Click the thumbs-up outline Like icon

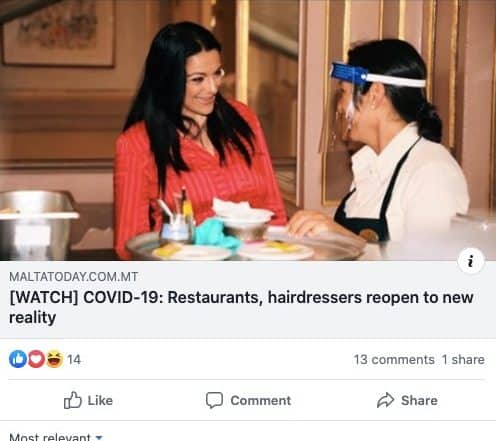pos(73,400)
